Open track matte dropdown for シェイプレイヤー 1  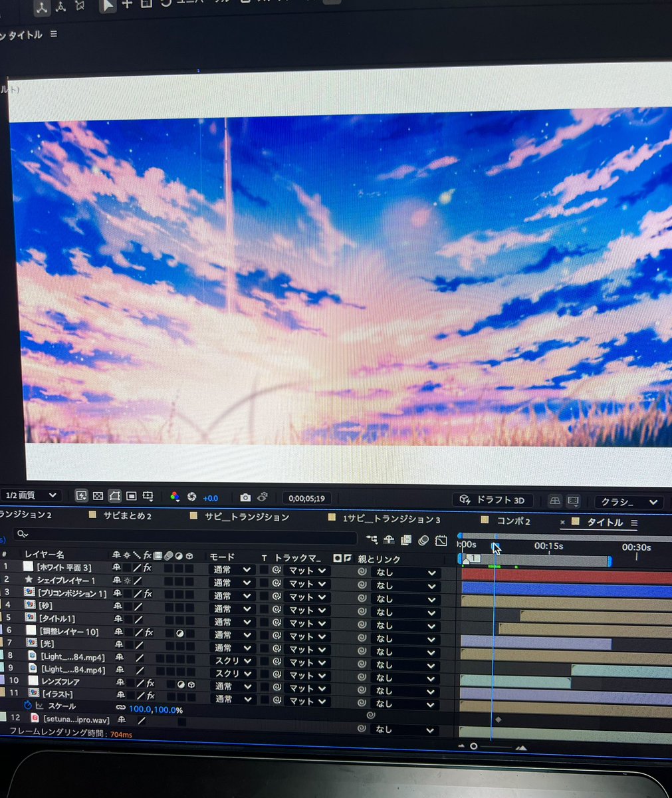tap(307, 584)
